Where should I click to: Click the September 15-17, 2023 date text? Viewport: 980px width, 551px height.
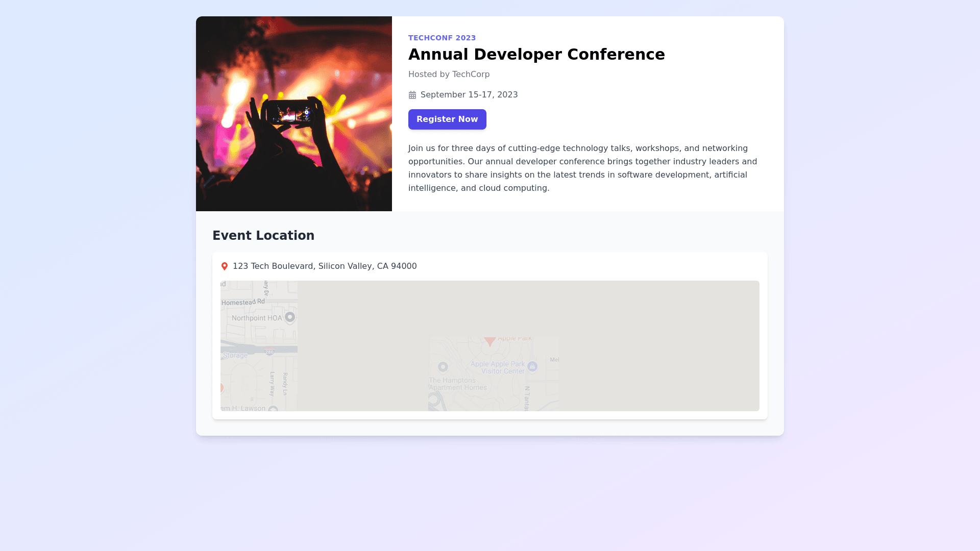click(469, 95)
